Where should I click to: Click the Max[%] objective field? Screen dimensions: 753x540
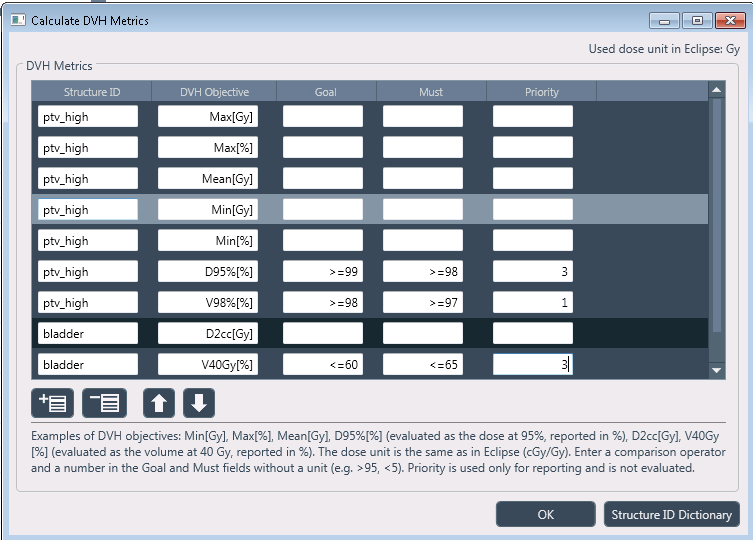pyautogui.click(x=208, y=147)
